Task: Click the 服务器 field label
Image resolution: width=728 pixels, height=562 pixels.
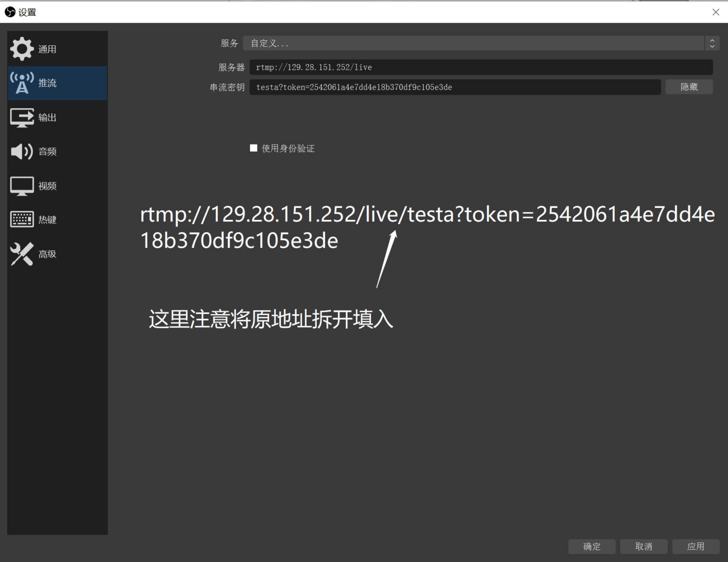Action: click(231, 67)
